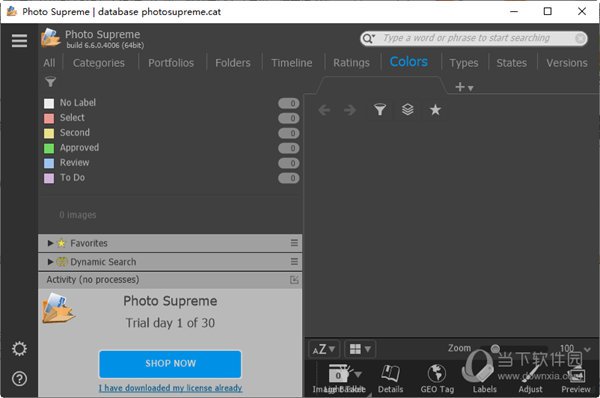Detach the Activity panel icon
Viewport: 600px width, 398px height.
click(294, 280)
